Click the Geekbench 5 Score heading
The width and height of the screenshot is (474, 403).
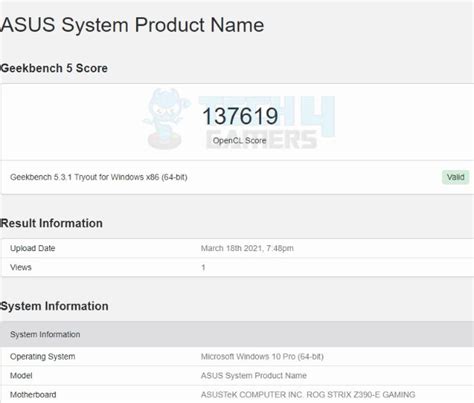[54, 68]
